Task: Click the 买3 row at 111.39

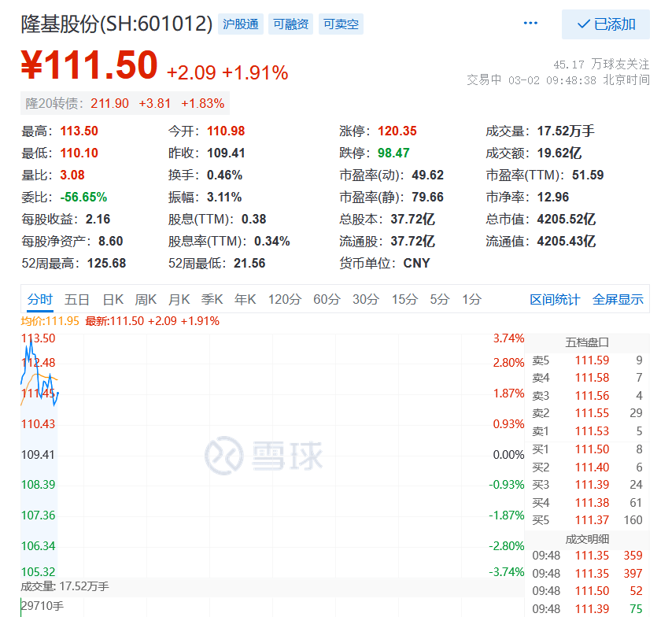Action: click(x=587, y=485)
